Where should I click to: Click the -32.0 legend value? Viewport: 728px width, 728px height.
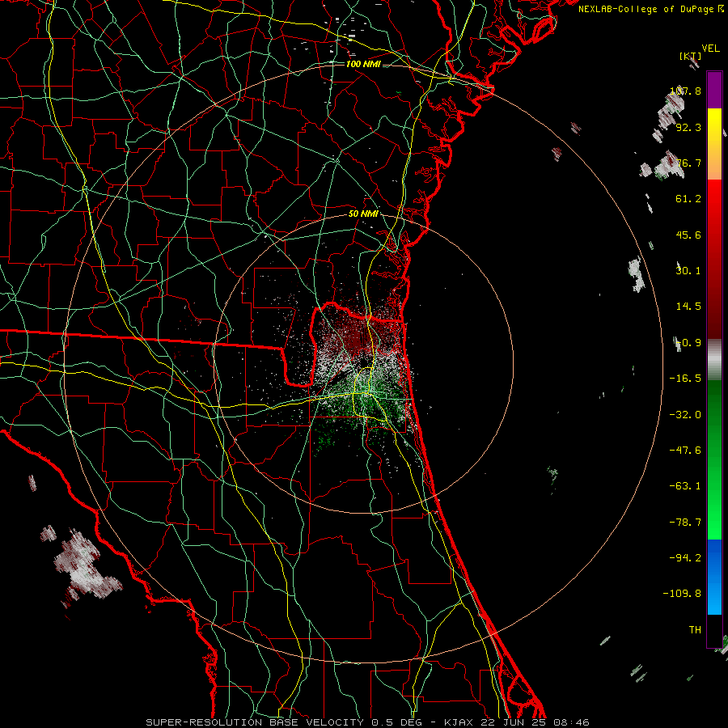pyautogui.click(x=685, y=415)
